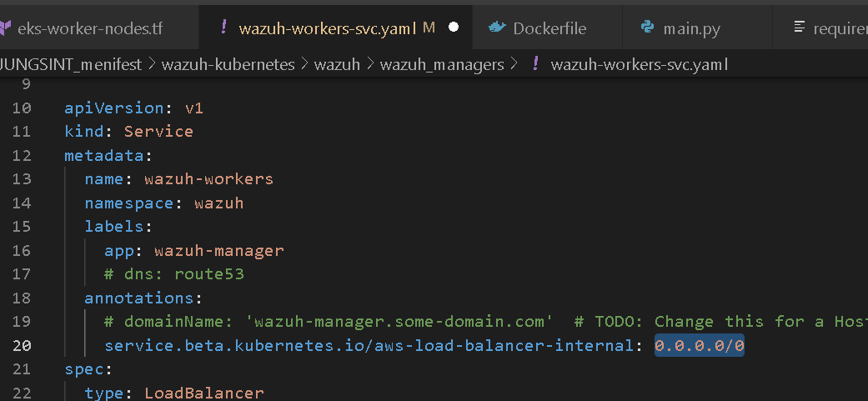Click the 'v1' apiVersion value
Image resolution: width=868 pixels, height=401 pixels.
194,108
